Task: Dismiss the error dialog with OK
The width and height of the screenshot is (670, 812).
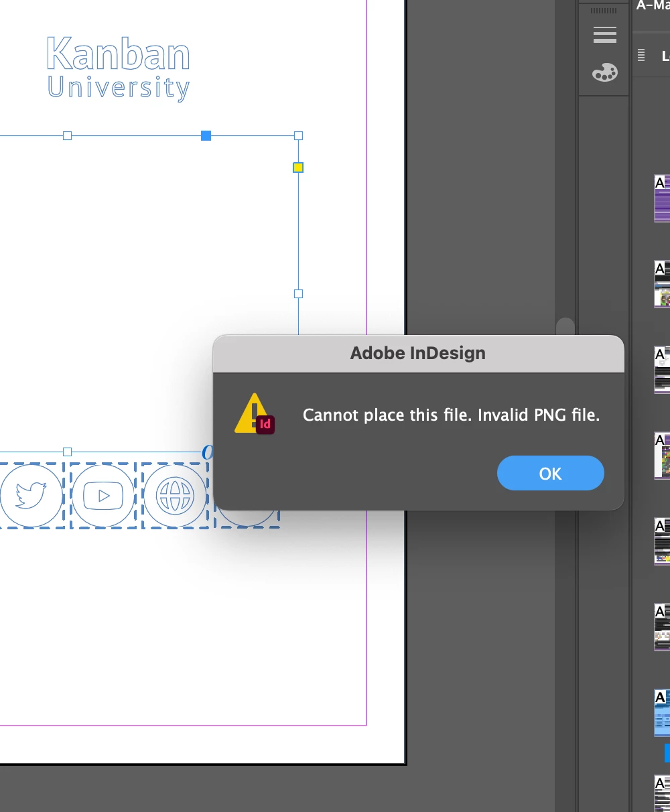Action: (550, 473)
